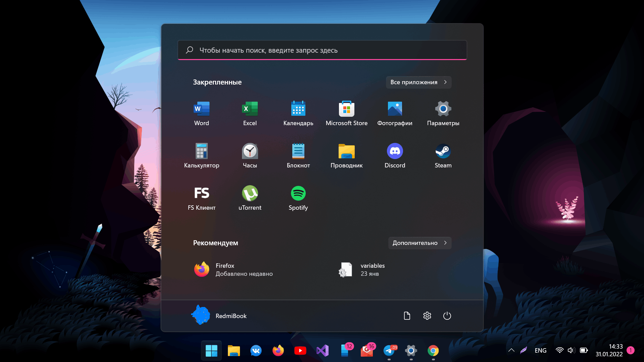Screen dimensions: 644x362
Task: Open the power options button
Action: (447, 316)
